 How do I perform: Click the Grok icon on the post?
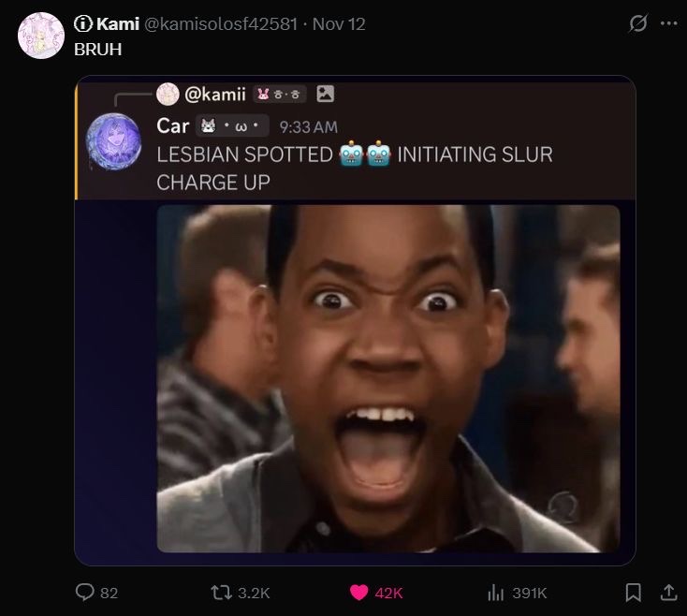pyautogui.click(x=637, y=25)
